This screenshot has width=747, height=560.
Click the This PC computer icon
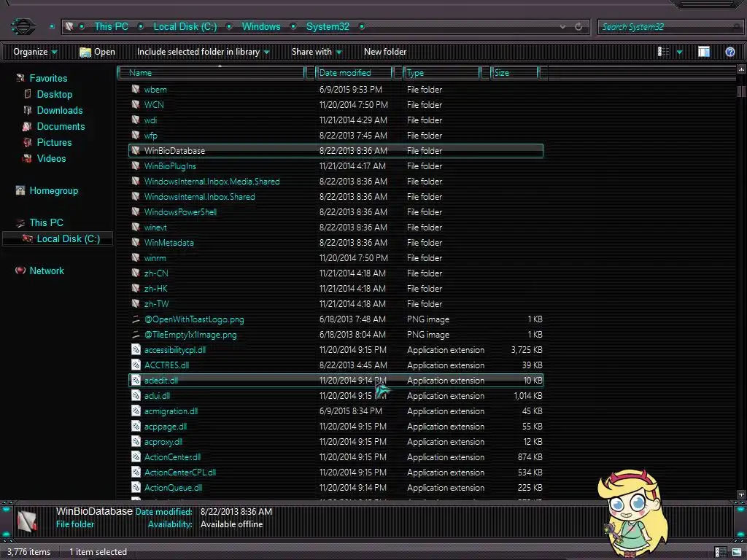pos(20,222)
